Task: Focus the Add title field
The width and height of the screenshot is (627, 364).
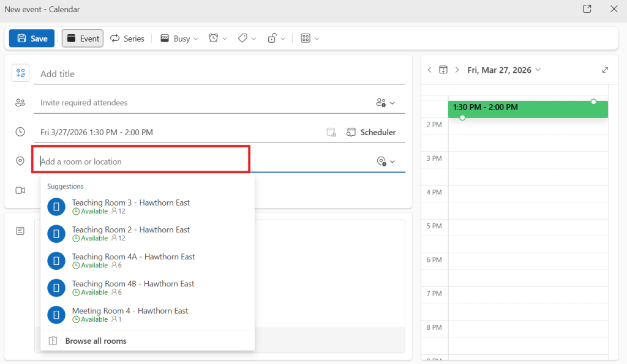Action: click(x=220, y=74)
